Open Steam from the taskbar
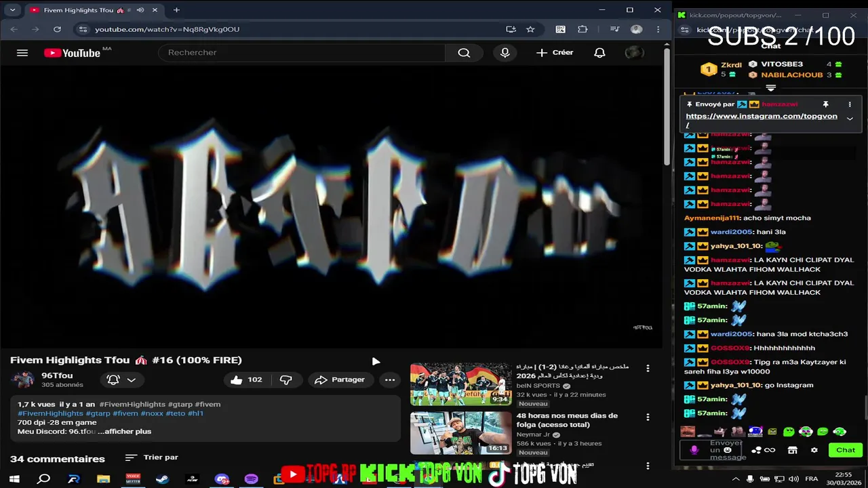The width and height of the screenshot is (868, 488). (x=163, y=479)
